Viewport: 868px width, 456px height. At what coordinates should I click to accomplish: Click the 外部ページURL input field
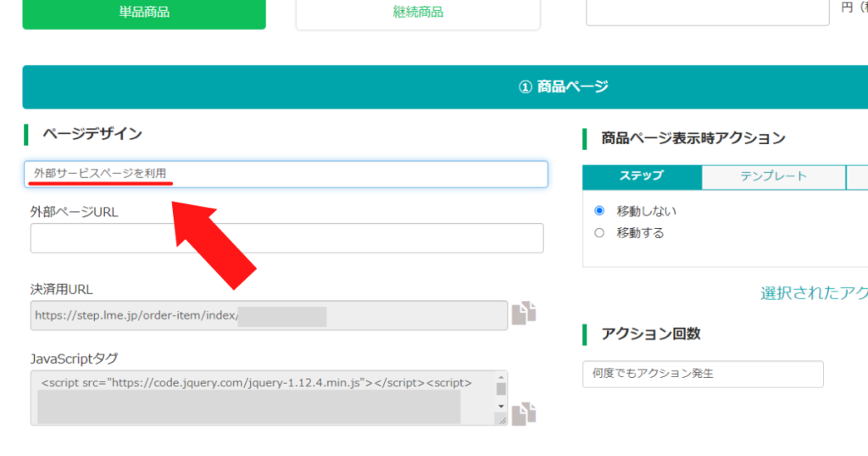point(287,238)
